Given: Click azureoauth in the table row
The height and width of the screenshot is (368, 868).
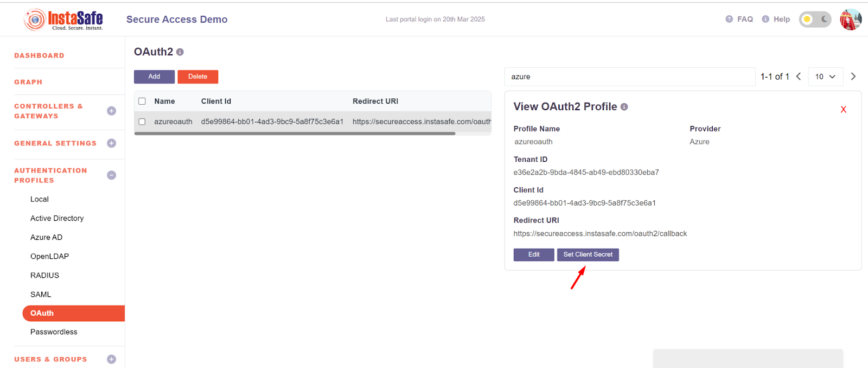Looking at the screenshot, I should (x=173, y=122).
